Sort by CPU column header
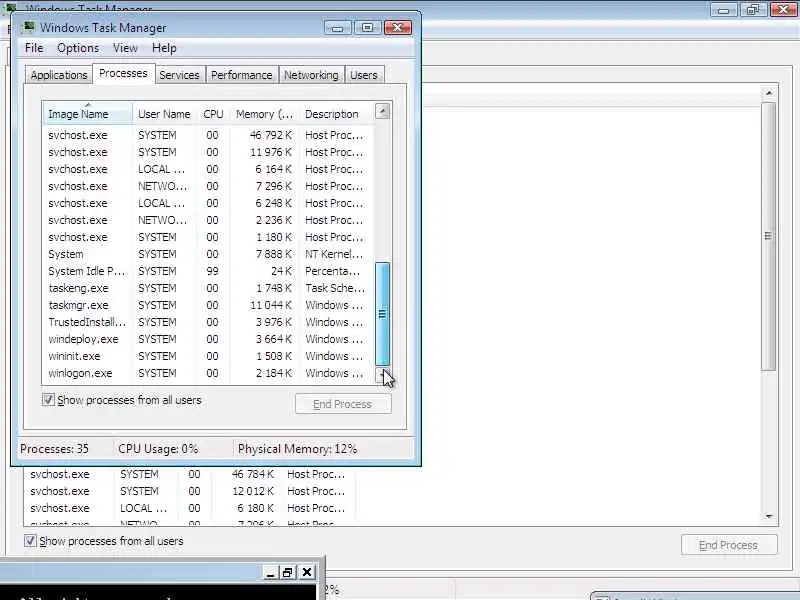 (213, 114)
